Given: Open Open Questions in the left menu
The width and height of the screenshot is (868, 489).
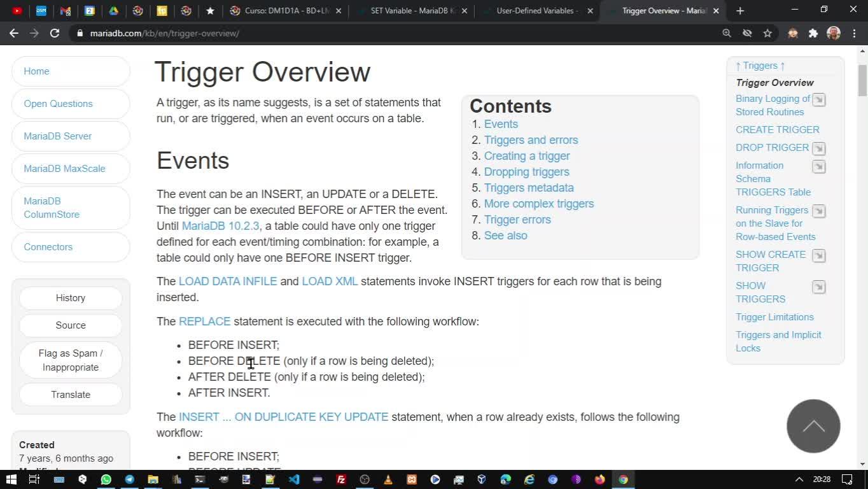Looking at the screenshot, I should click(x=71, y=104).
